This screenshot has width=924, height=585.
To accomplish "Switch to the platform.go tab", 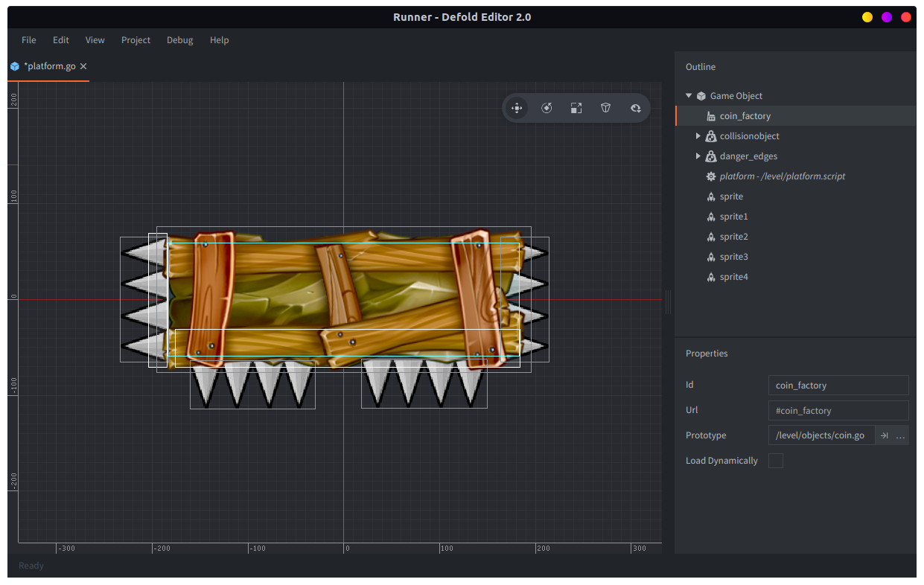I will pyautogui.click(x=49, y=66).
